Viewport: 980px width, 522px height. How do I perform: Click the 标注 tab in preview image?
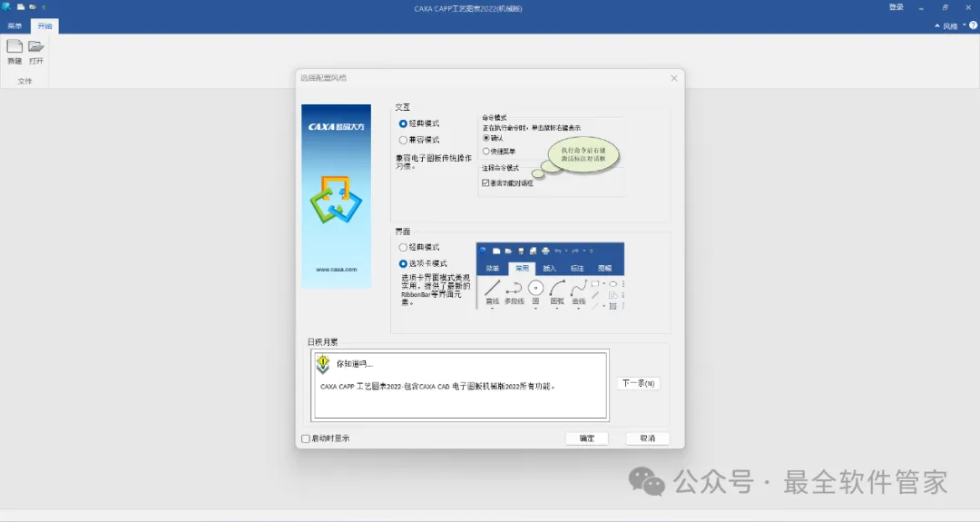click(x=577, y=268)
